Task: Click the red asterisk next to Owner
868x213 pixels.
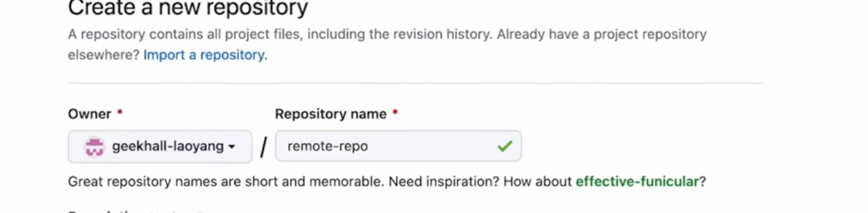Action: (120, 112)
